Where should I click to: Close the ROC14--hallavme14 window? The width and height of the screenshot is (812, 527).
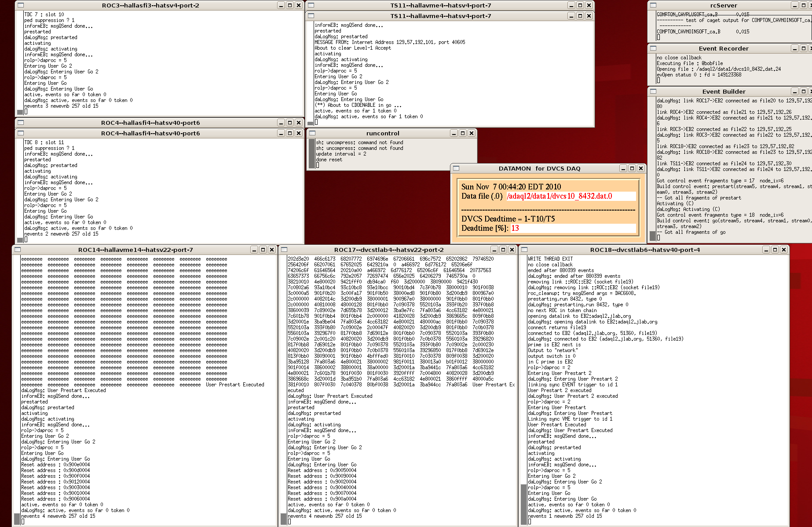pos(272,250)
